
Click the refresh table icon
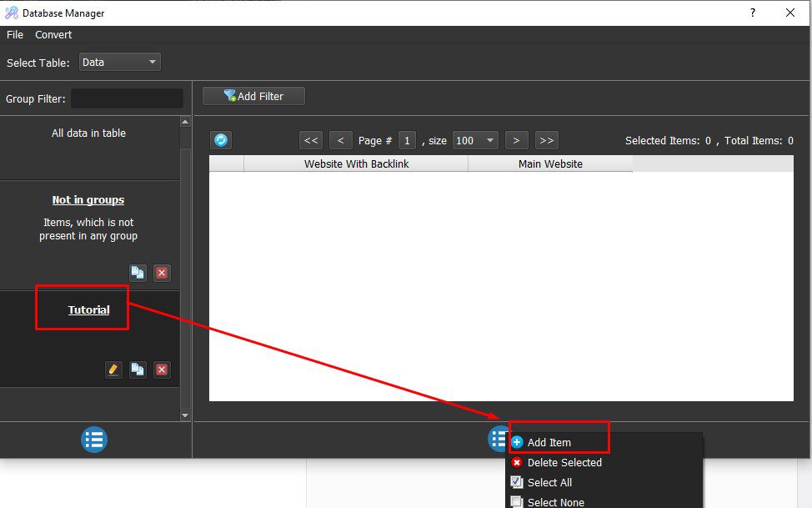point(221,140)
